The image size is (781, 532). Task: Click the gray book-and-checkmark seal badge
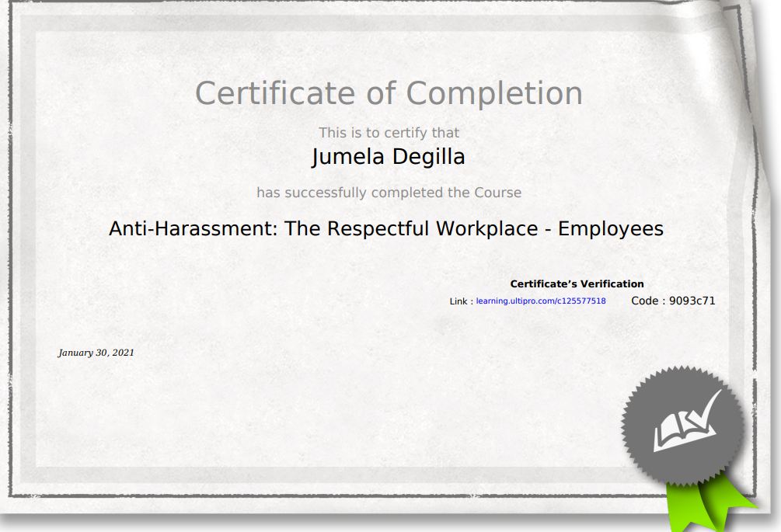(683, 426)
